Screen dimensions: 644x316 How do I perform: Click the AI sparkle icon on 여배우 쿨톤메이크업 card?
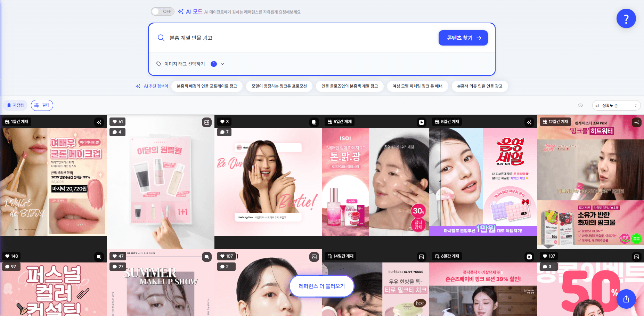point(99,122)
